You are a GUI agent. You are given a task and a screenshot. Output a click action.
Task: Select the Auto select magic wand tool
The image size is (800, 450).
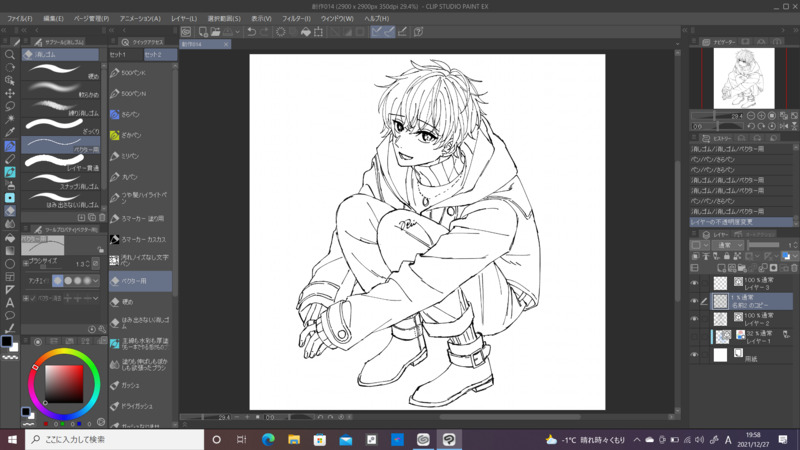[x=10, y=119]
